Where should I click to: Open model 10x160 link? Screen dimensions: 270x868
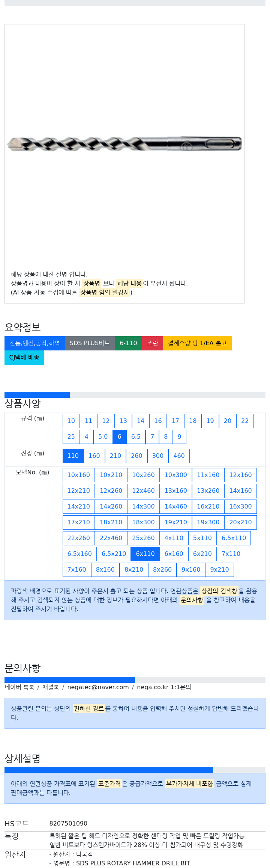[79, 475]
